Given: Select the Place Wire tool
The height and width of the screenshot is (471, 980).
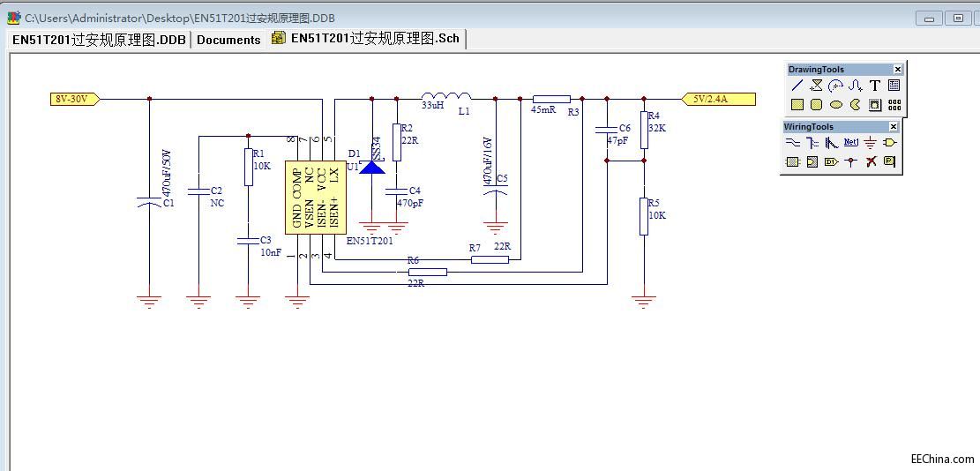Looking at the screenshot, I should (792, 142).
